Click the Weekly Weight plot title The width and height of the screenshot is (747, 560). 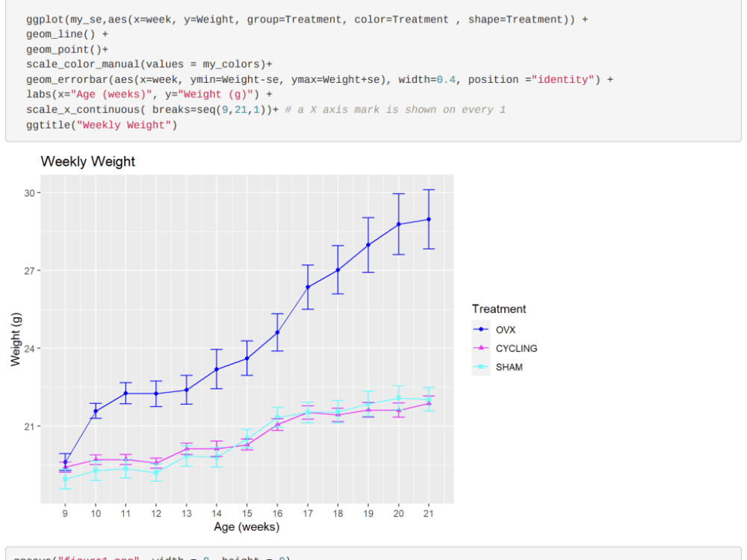[x=87, y=161]
